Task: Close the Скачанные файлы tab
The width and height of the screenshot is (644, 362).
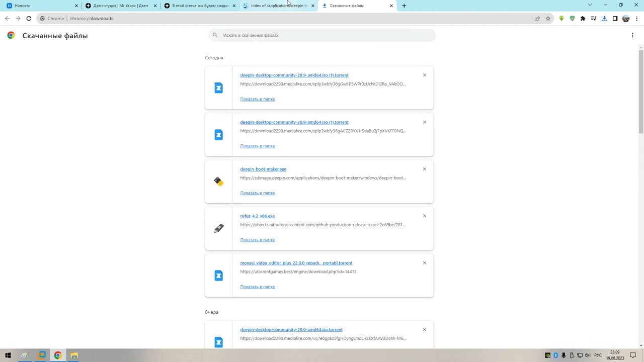Action: click(391, 6)
